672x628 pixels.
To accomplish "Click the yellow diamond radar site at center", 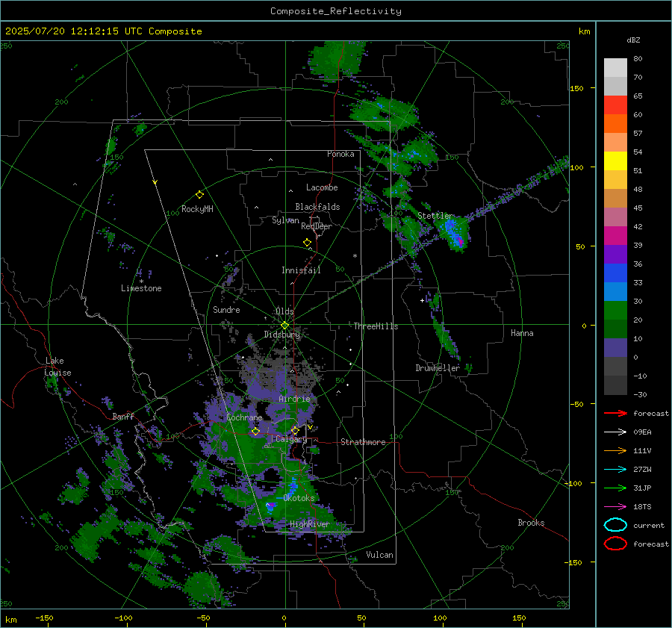I will (x=284, y=326).
